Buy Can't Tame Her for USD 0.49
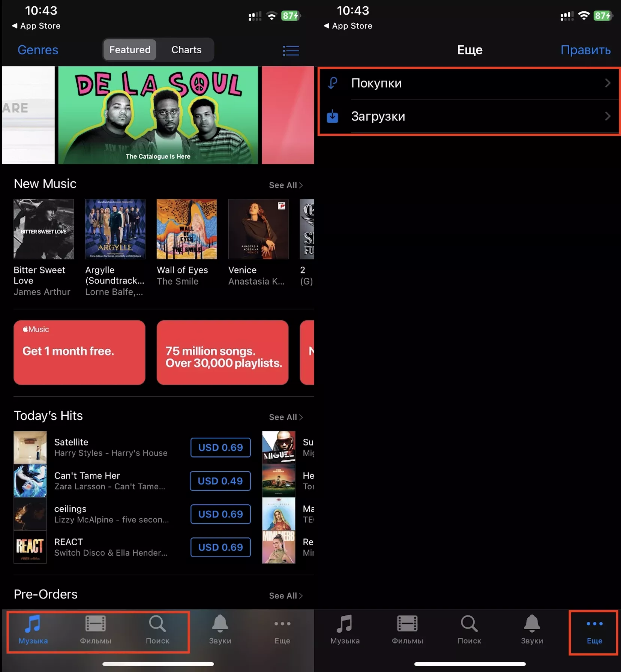The height and width of the screenshot is (672, 621). point(220,481)
